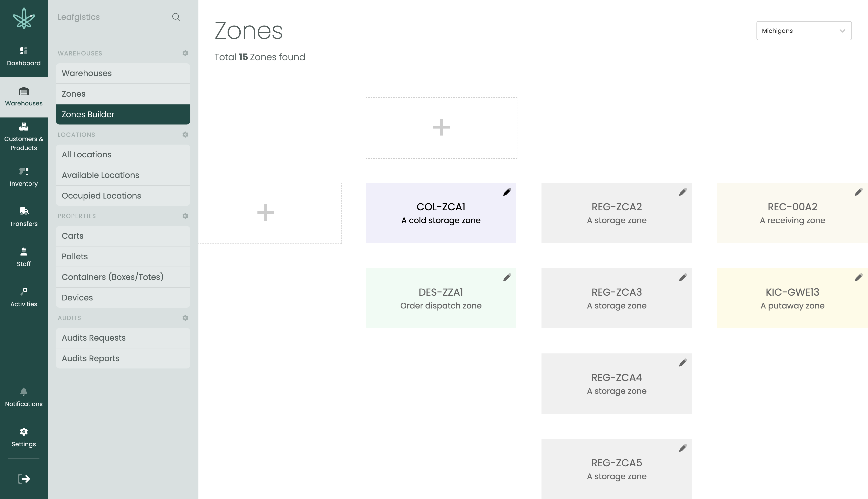Open the Transfers section
The width and height of the screenshot is (868, 499).
(x=24, y=217)
